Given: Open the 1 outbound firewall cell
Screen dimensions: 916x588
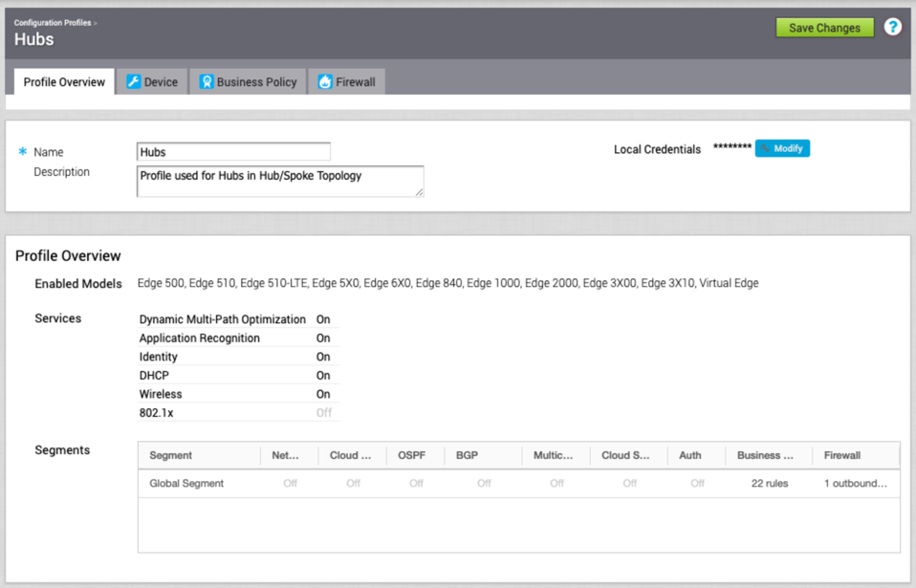Looking at the screenshot, I should pos(855,484).
